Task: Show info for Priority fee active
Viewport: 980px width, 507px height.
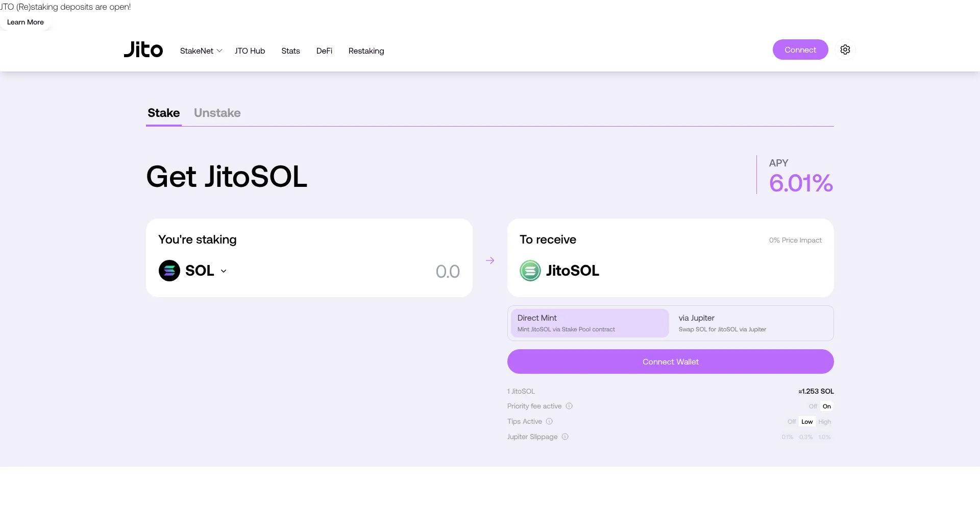Action: (x=569, y=406)
